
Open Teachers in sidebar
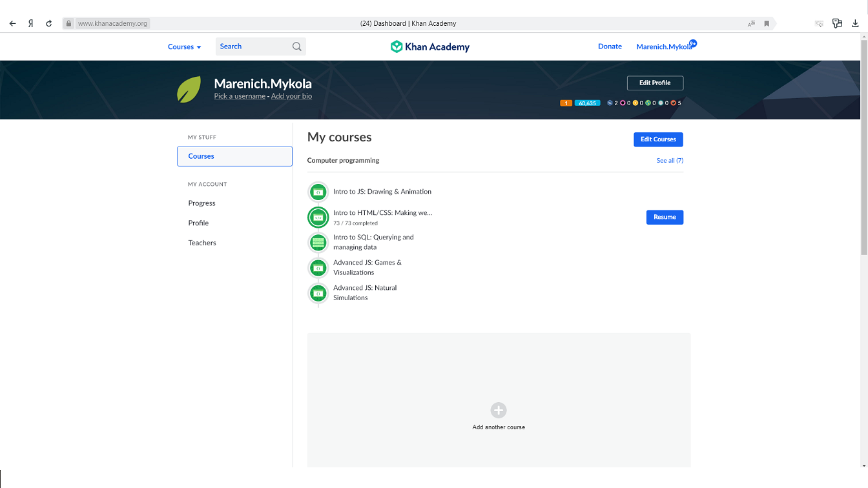pyautogui.click(x=202, y=243)
